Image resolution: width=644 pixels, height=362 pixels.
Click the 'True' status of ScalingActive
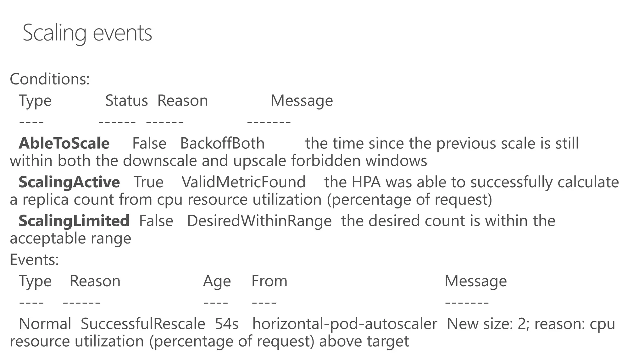click(148, 182)
